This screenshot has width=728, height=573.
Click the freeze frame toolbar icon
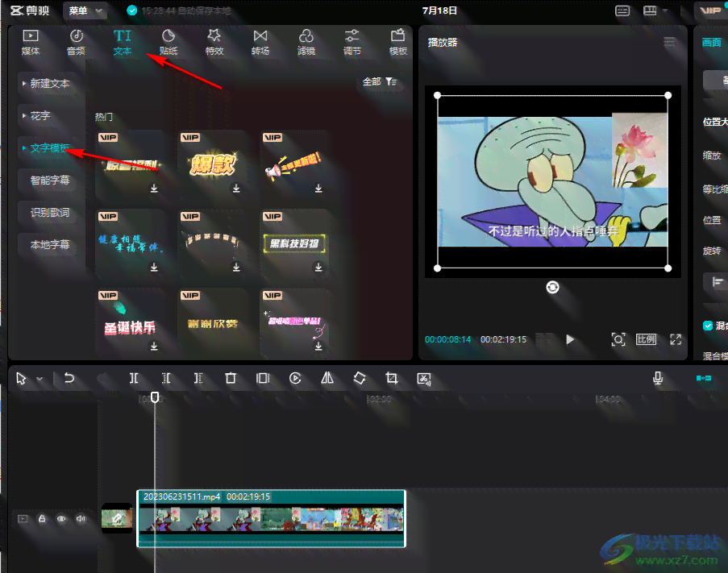(263, 378)
